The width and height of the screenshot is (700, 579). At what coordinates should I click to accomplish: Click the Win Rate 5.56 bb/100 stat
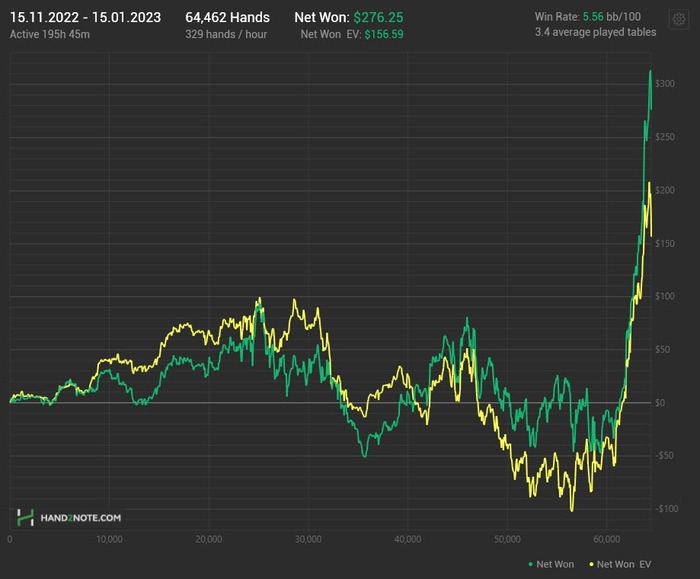click(588, 17)
